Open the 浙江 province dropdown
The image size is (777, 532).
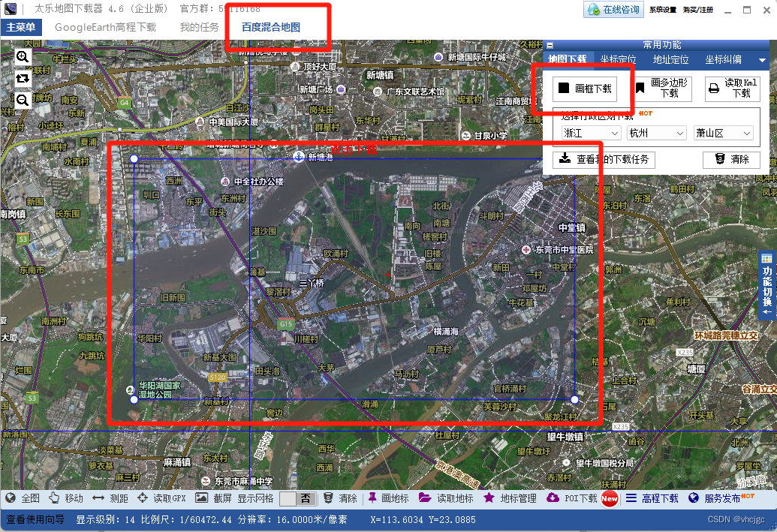pyautogui.click(x=589, y=132)
